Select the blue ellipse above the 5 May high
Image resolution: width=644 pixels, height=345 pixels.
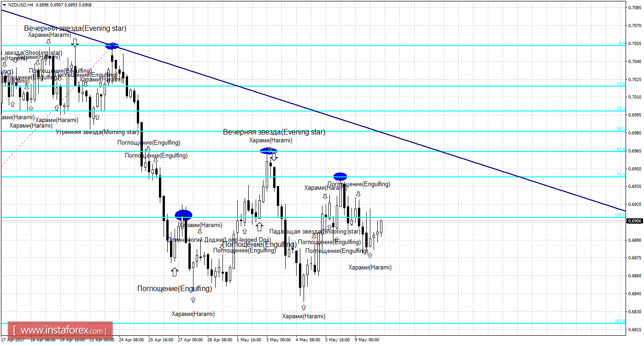[x=340, y=176]
